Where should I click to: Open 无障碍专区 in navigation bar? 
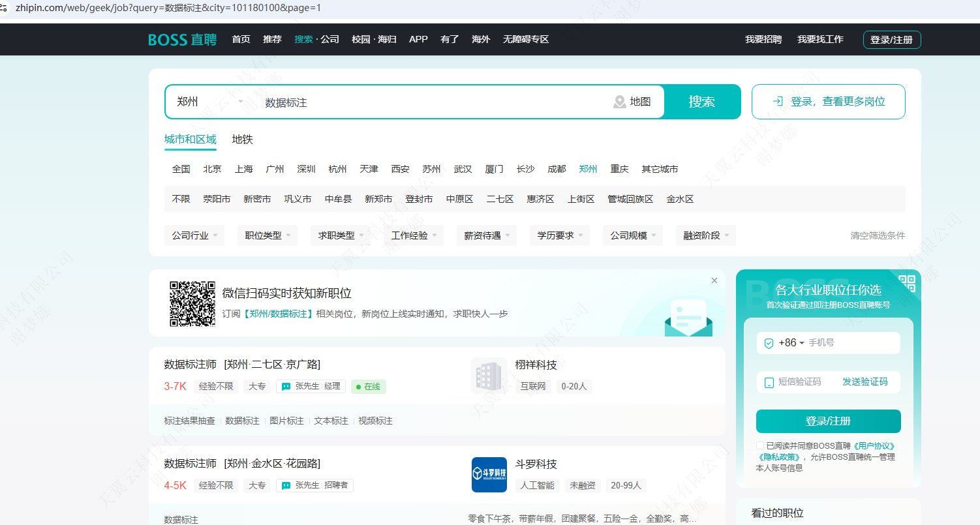526,39
